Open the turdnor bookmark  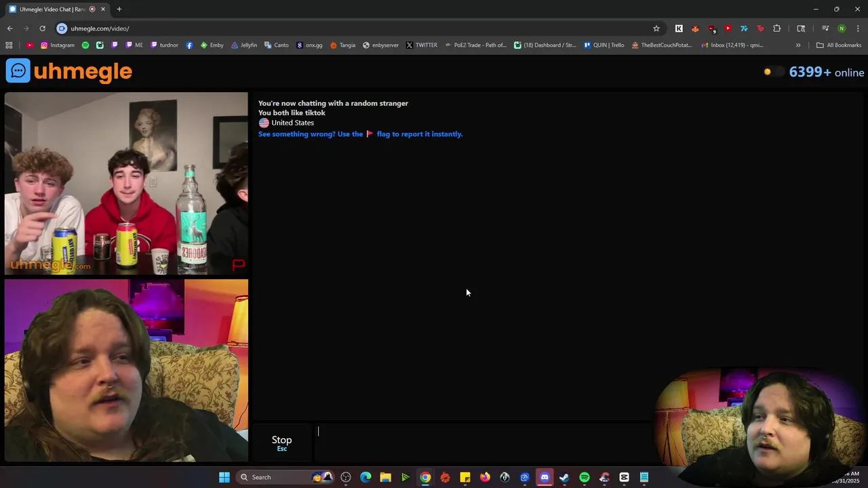pos(165,45)
